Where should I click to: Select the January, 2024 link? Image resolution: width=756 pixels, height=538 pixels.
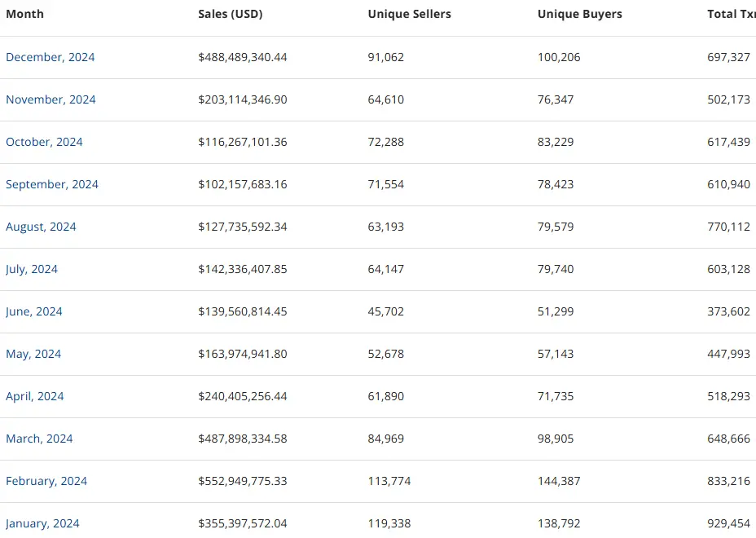coord(42,523)
